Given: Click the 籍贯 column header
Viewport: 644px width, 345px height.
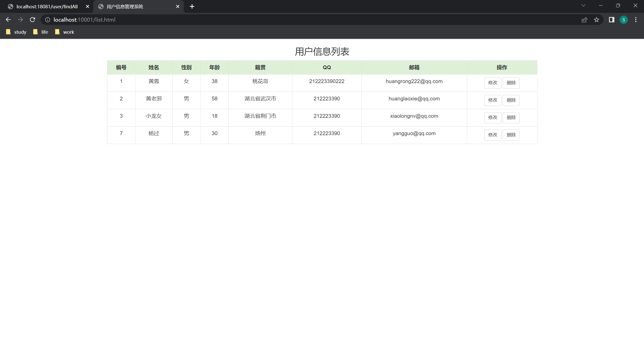Looking at the screenshot, I should (x=260, y=67).
